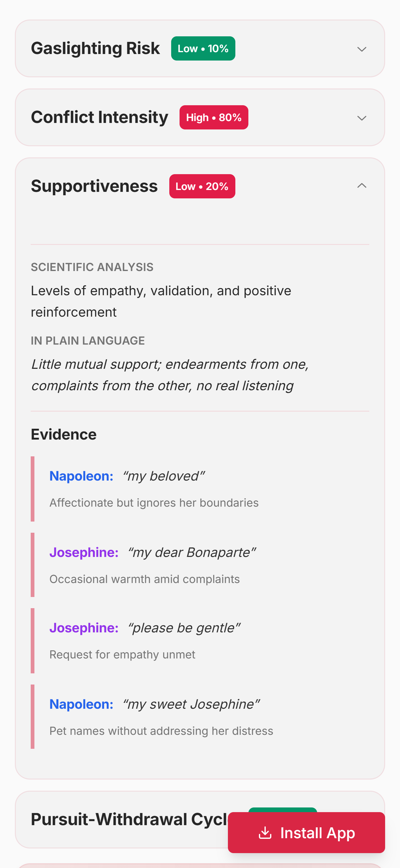Expand the Conflict Intensity section
400x868 pixels.
(x=362, y=118)
